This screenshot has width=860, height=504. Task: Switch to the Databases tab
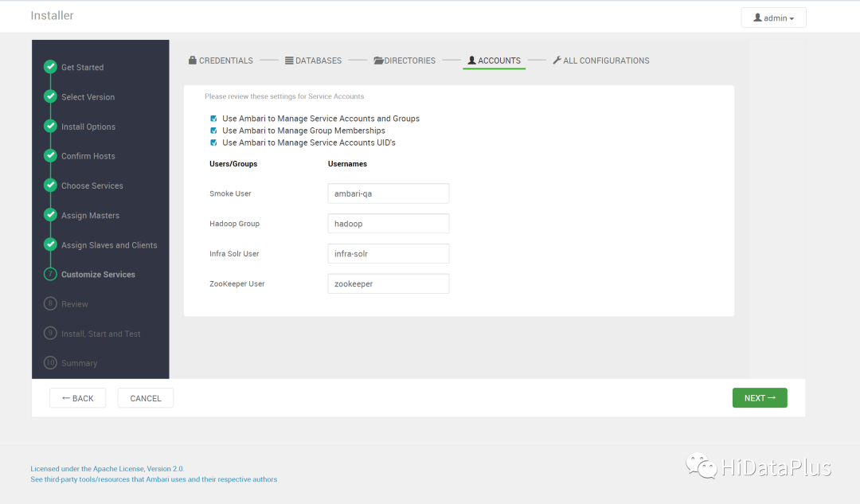click(x=313, y=61)
